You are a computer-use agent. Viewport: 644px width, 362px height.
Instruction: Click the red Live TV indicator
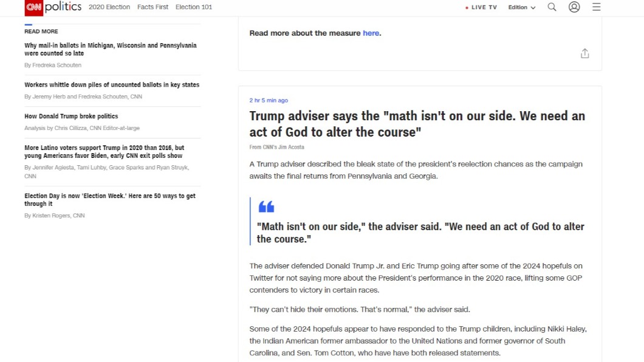point(481,7)
